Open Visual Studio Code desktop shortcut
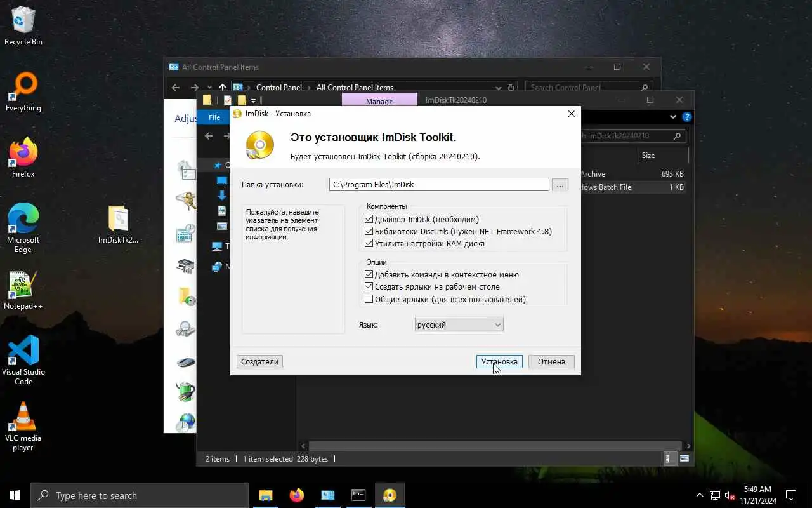This screenshot has width=812, height=508. pos(23,361)
